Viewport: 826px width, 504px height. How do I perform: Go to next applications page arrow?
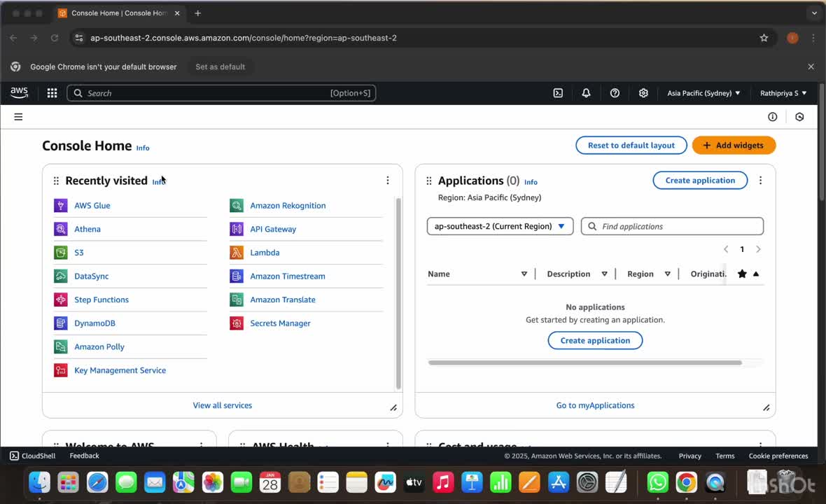[x=758, y=249]
